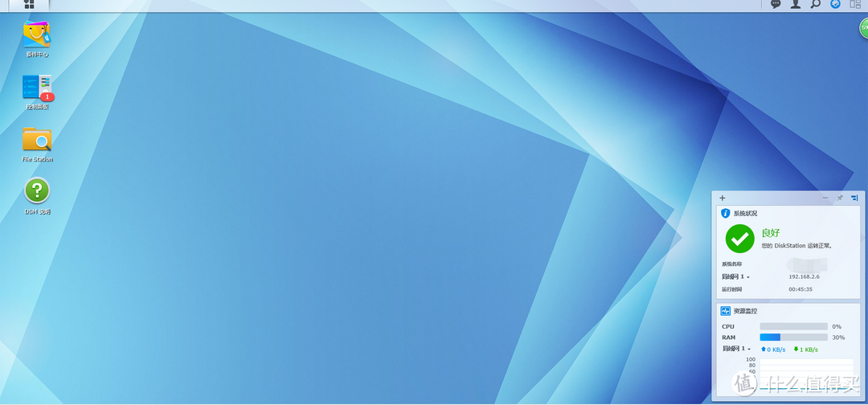Click the blue DSM update-check gear icon
This screenshot has width=868, height=405.
point(835,4)
